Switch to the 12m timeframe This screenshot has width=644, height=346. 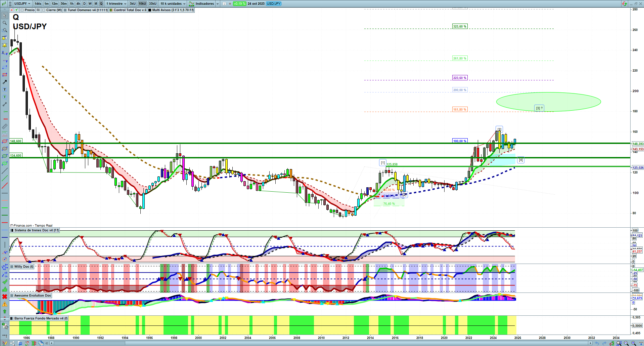pos(55,4)
